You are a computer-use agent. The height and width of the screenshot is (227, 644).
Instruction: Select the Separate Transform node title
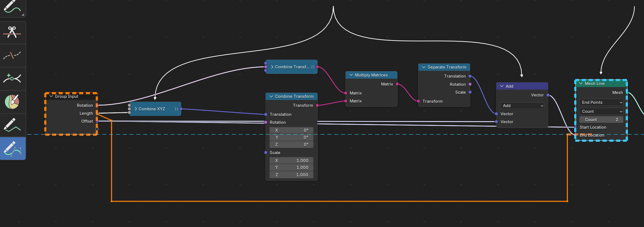[447, 67]
